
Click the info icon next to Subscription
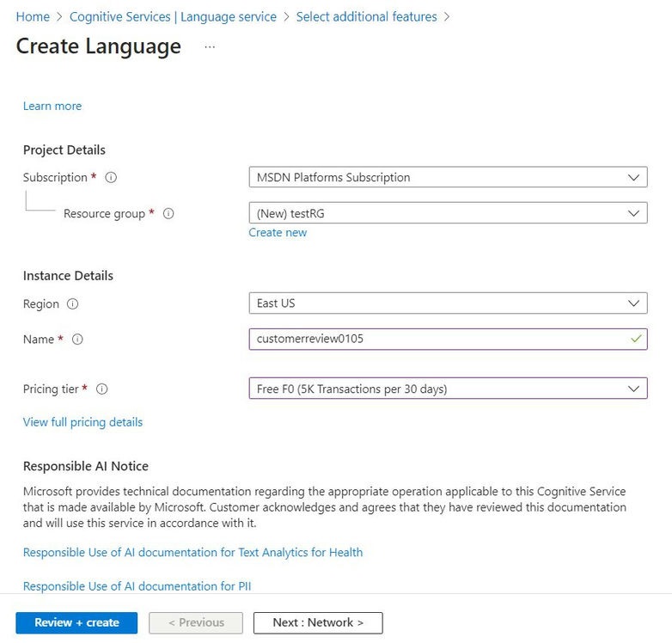point(111,178)
